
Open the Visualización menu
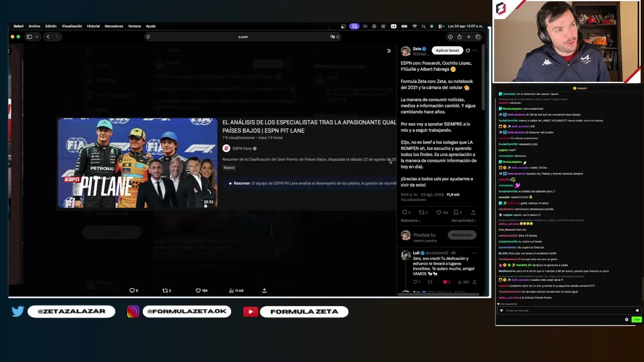point(72,26)
